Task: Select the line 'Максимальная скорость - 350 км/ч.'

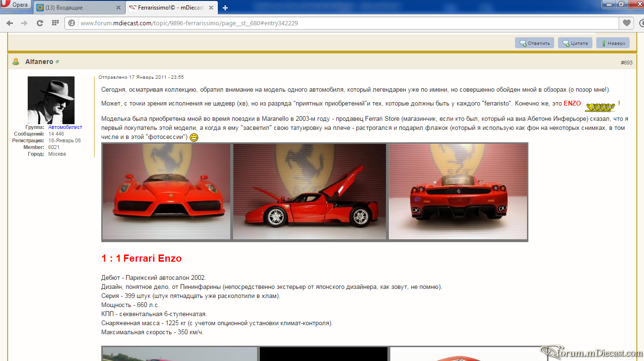Action: pos(152,332)
